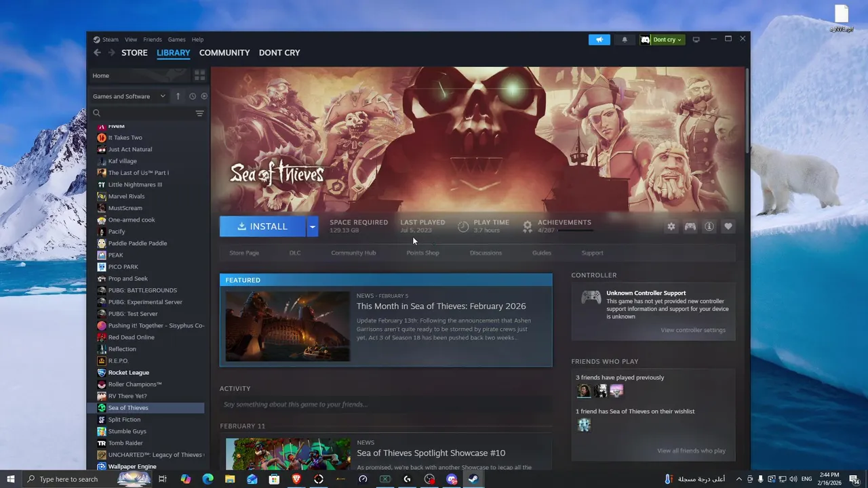Open the first friend avatar who played
This screenshot has width=868, height=488.
(x=583, y=390)
